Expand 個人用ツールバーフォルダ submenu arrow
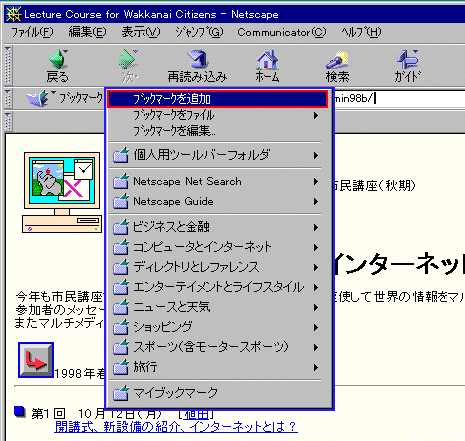 [316, 155]
